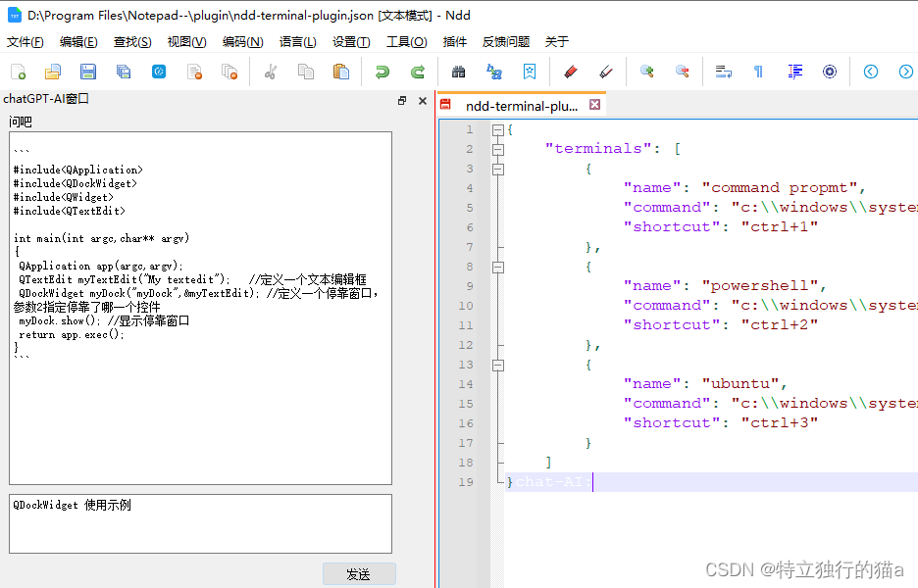Click the New File toolbar icon

tap(18, 72)
